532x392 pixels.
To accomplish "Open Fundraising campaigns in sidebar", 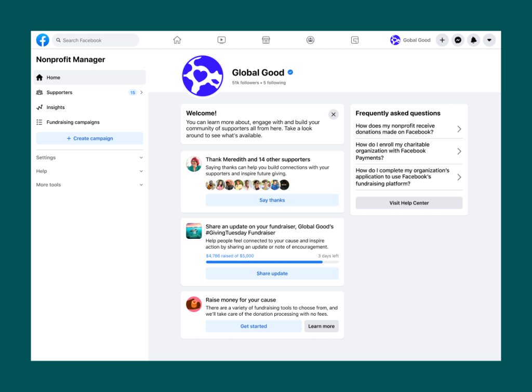I will pyautogui.click(x=73, y=123).
